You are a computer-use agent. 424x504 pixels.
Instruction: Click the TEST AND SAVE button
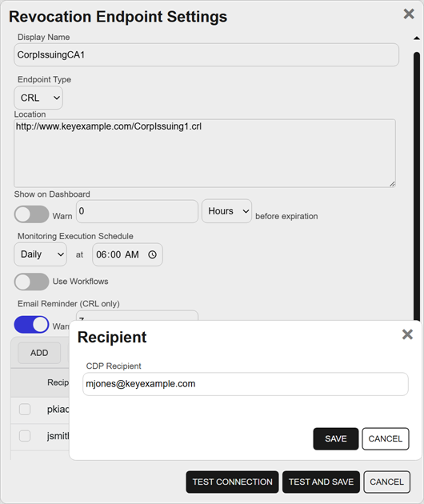321,482
